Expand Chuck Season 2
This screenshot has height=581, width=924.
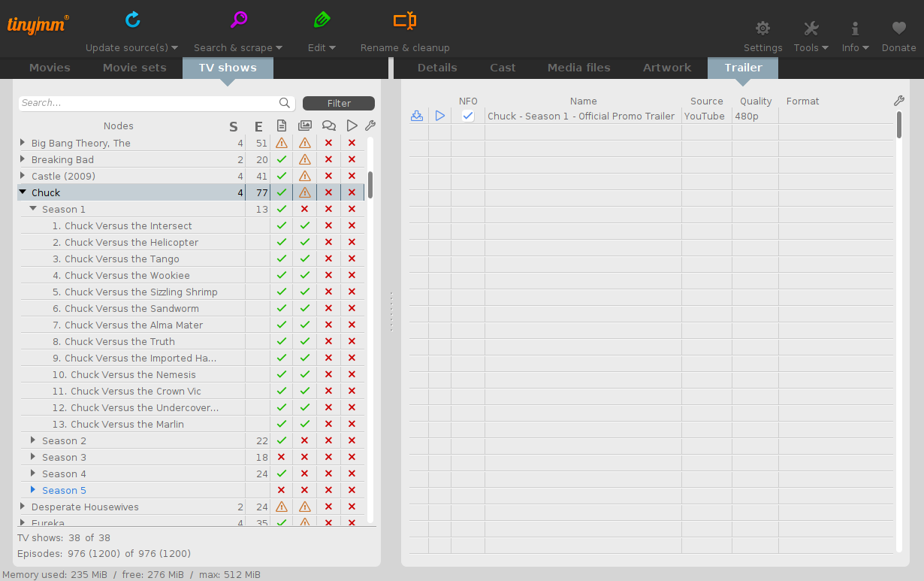33,440
